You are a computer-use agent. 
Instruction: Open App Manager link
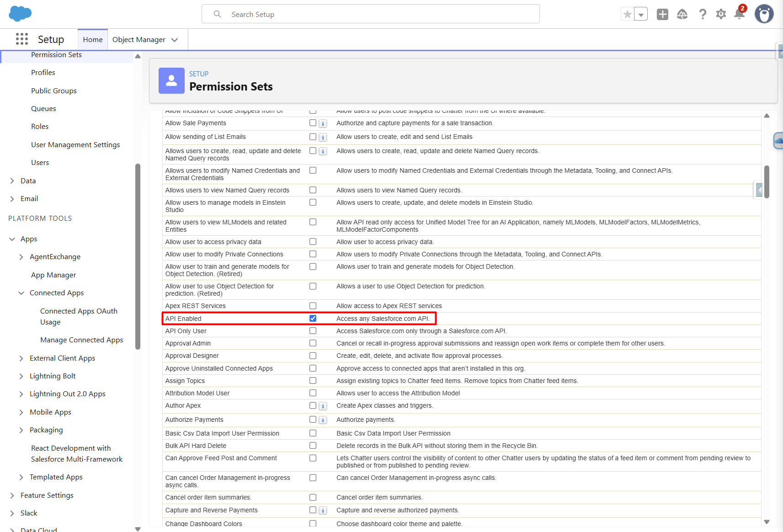tap(53, 275)
